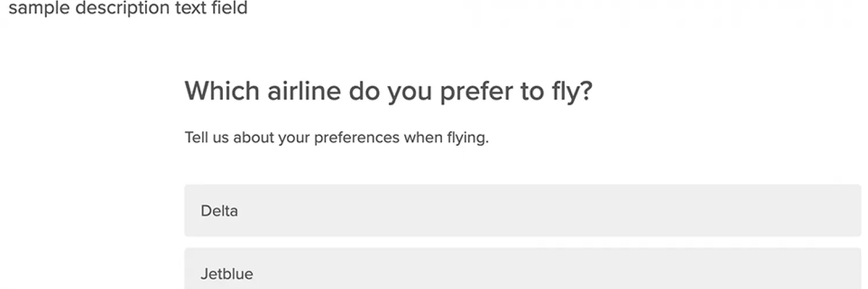Click the 'Delta' text label
Viewport: 868px width, 289px height.
tap(219, 211)
